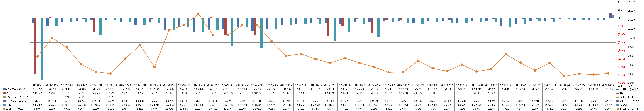Select the ($93.03) 買収 cell

(x=374, y=93)
